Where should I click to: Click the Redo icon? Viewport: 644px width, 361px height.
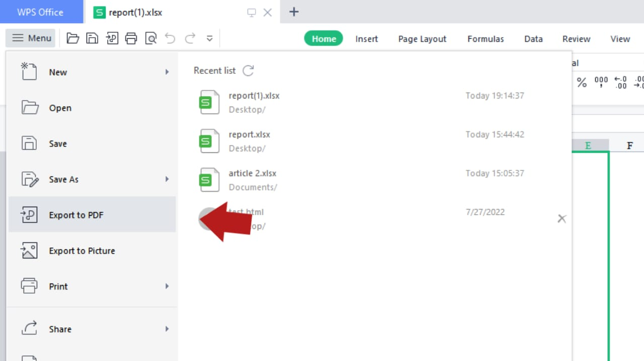(190, 38)
